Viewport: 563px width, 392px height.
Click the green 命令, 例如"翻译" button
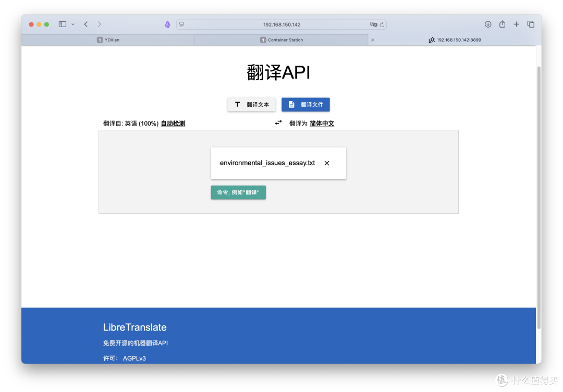click(x=238, y=192)
